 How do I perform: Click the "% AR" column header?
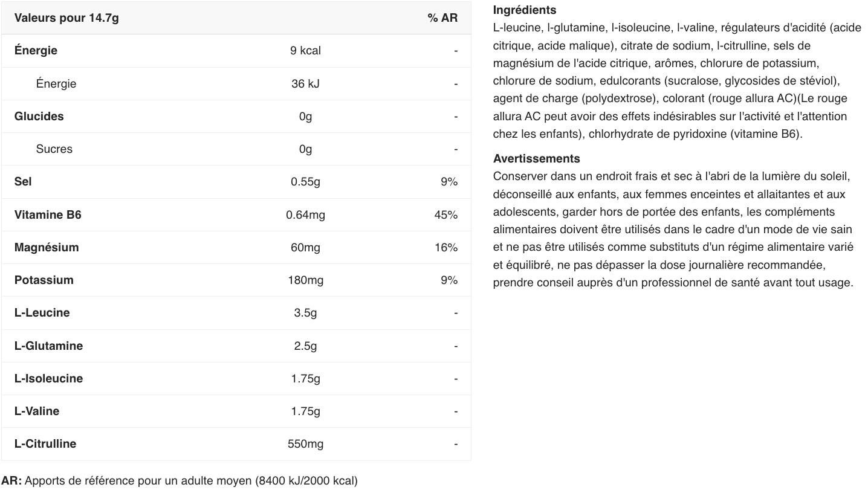(x=442, y=18)
